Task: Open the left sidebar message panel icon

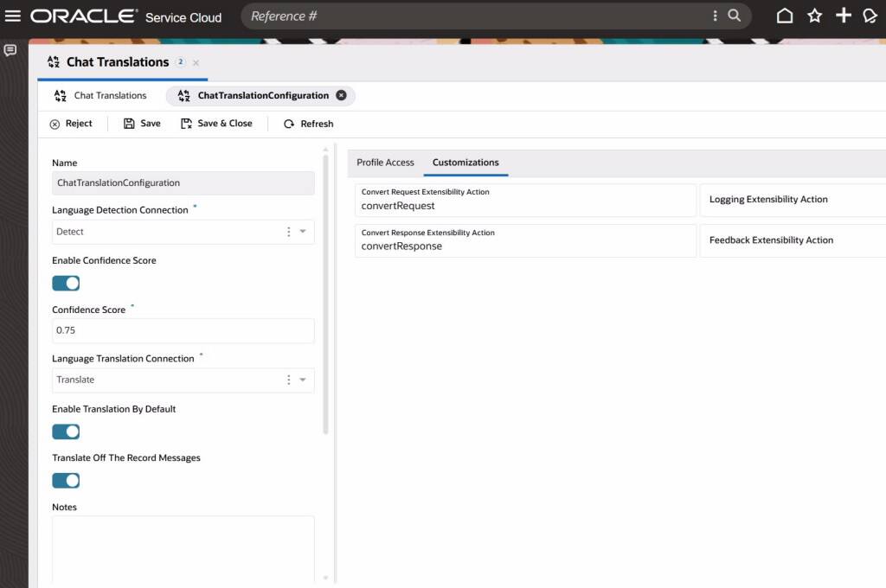Action: pyautogui.click(x=10, y=51)
